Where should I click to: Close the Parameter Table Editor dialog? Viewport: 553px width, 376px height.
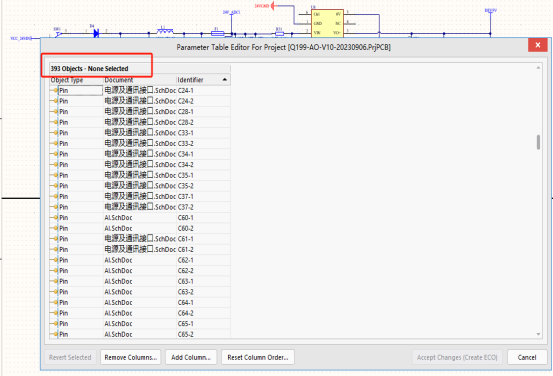click(537, 45)
